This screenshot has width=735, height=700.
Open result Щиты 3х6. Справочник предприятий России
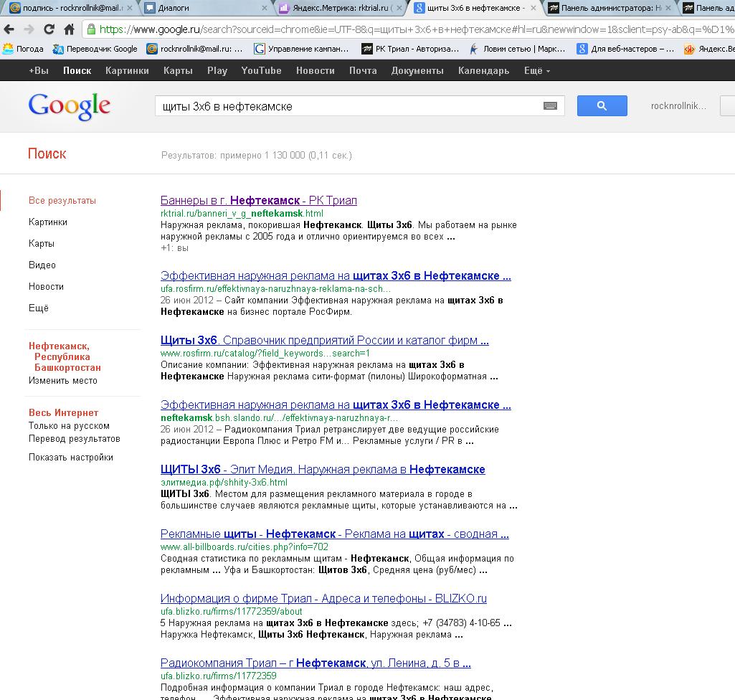point(324,341)
